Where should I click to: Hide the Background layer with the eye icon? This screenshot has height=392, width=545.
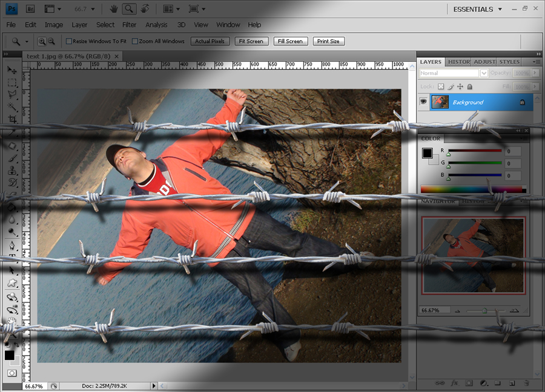[423, 102]
